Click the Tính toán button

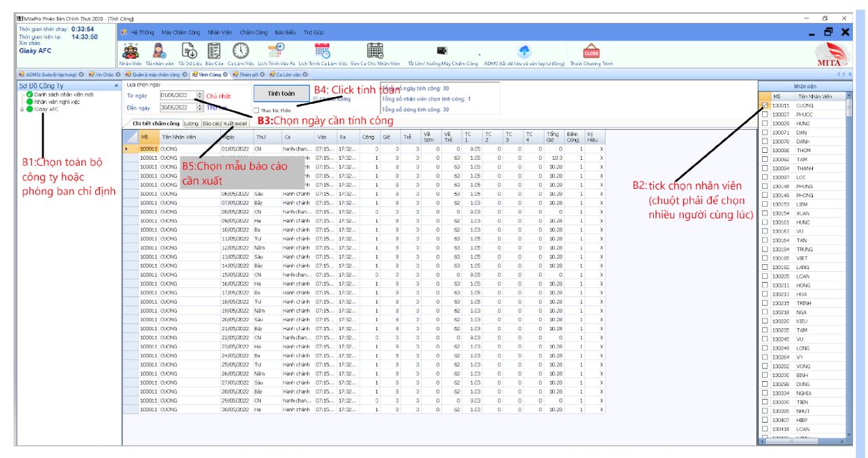pyautogui.click(x=278, y=94)
